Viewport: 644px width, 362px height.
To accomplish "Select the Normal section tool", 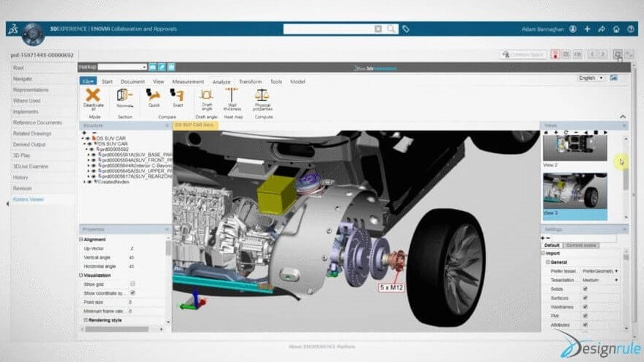I will point(124,96).
